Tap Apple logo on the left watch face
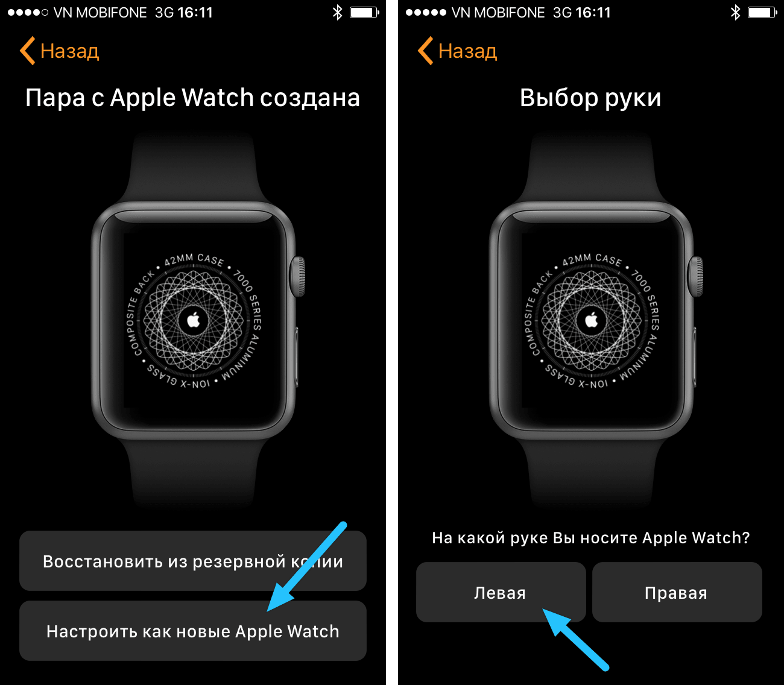This screenshot has height=685, width=784. (x=194, y=320)
